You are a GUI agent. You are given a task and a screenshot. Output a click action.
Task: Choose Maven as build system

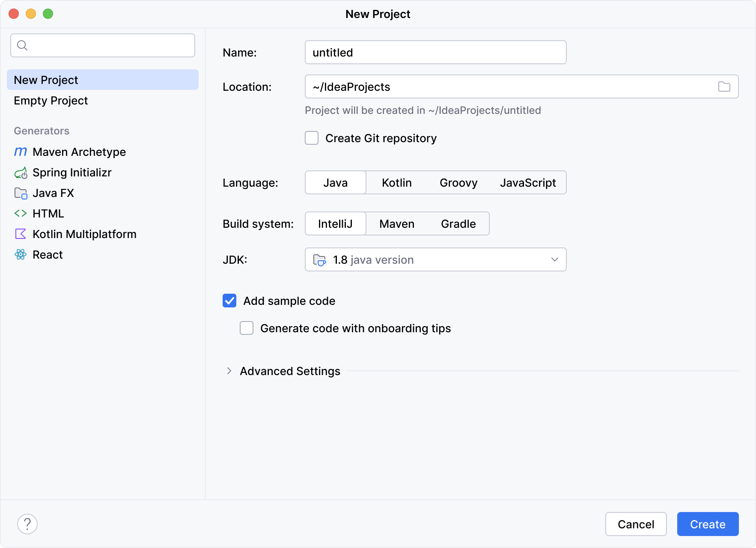[396, 224]
